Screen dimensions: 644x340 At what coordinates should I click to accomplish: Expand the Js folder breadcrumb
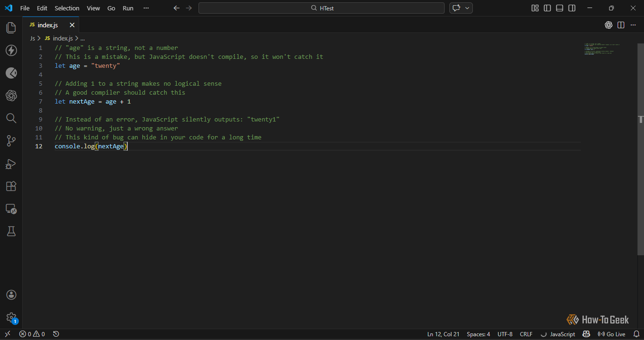point(33,38)
